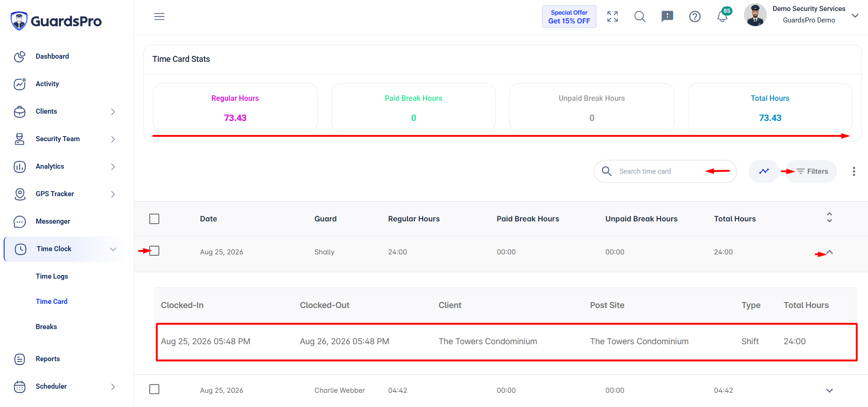
Task: Open the help question mark icon
Action: coord(695,16)
